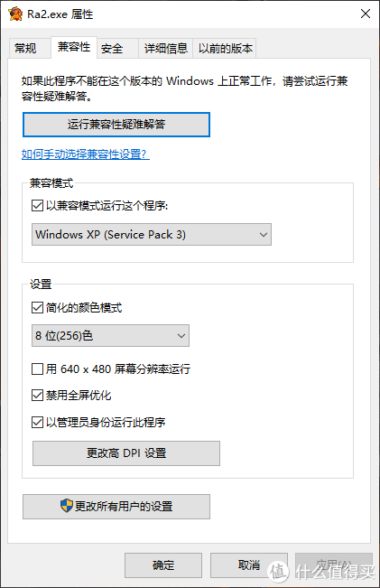Image resolution: width=380 pixels, height=588 pixels.
Task: Close the Ra2.exe properties dialog
Action: (x=366, y=14)
